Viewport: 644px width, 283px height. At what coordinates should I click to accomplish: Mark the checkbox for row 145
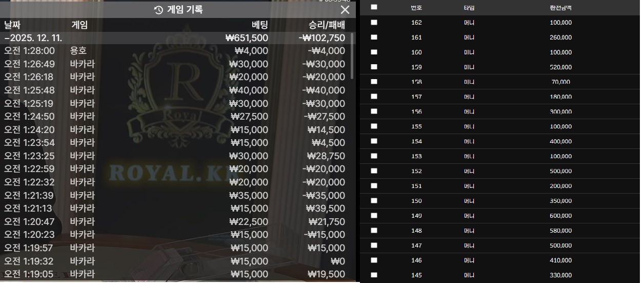pyautogui.click(x=374, y=275)
